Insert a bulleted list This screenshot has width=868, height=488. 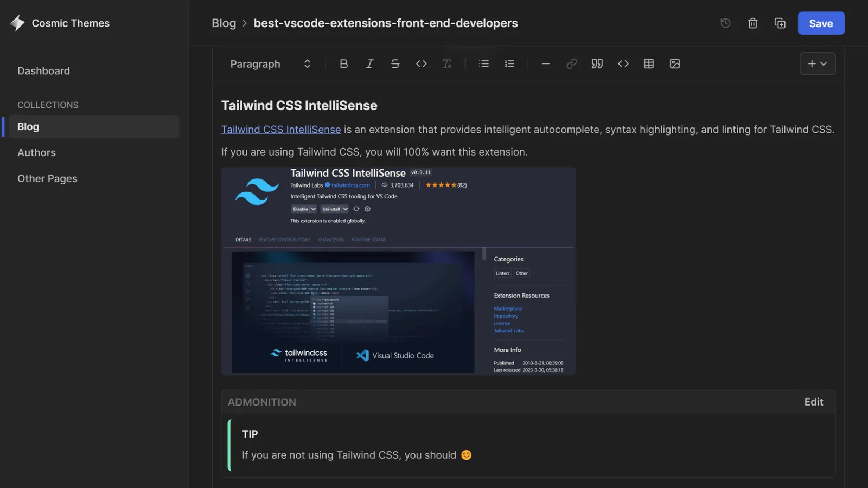(x=484, y=64)
